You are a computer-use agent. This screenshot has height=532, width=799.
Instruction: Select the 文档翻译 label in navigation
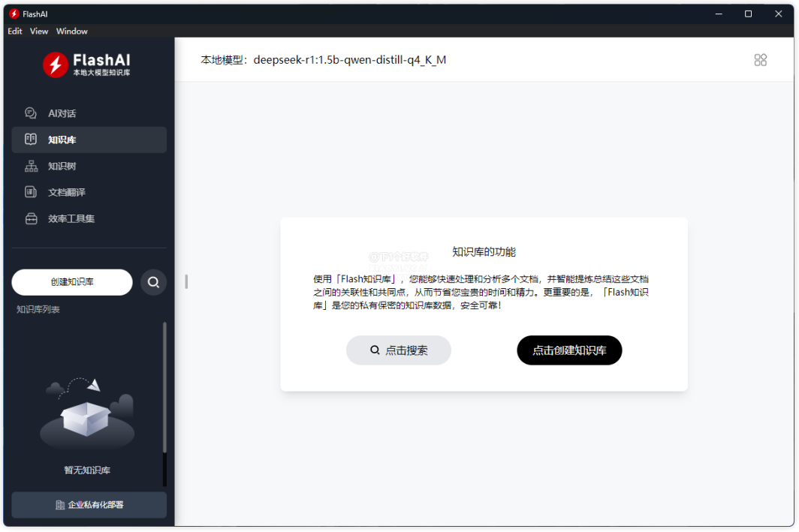click(x=67, y=192)
